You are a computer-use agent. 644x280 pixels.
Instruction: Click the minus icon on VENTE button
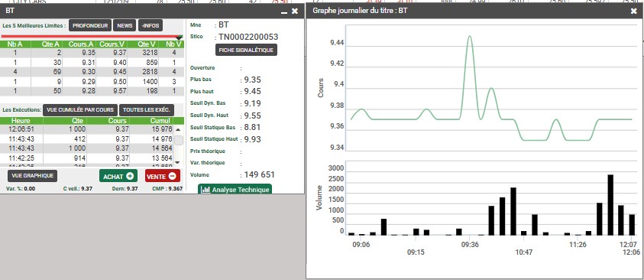click(x=172, y=176)
